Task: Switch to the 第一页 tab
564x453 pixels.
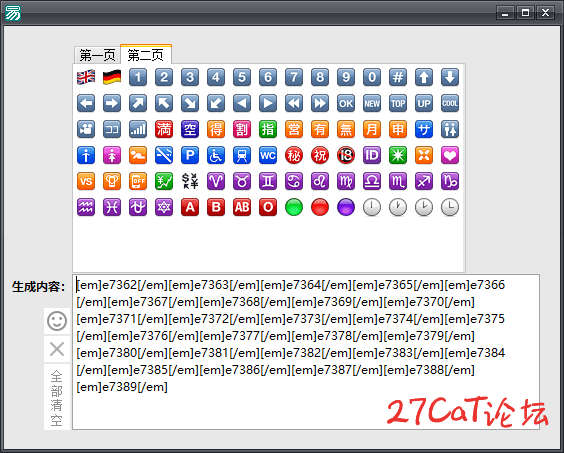Action: [x=97, y=55]
